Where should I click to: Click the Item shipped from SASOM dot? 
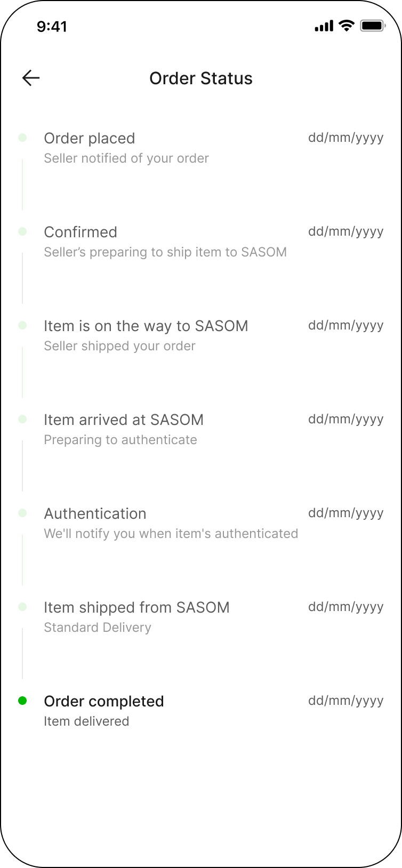pos(22,607)
